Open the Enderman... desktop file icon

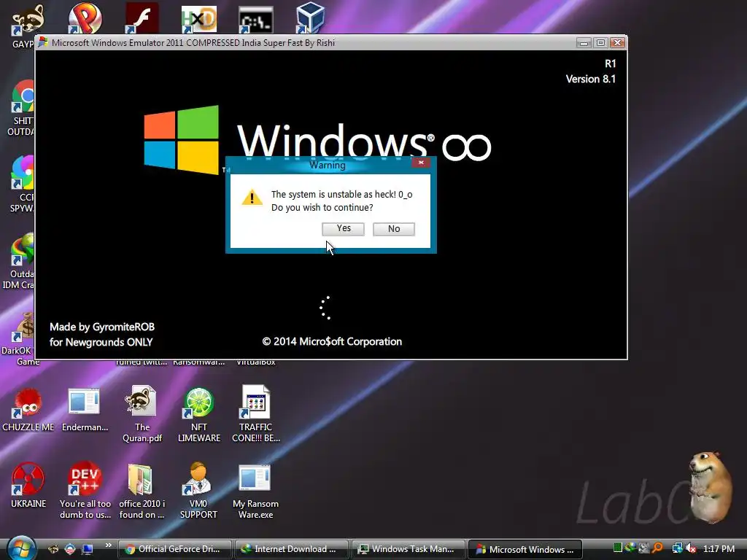[84, 402]
